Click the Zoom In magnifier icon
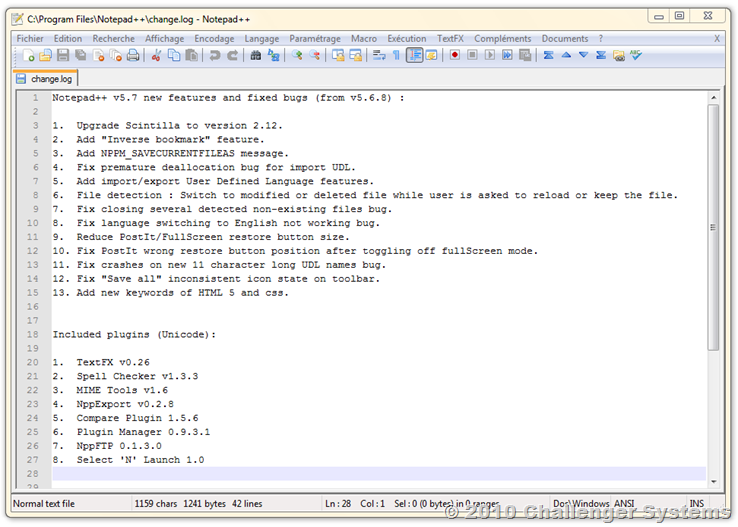 [297, 56]
